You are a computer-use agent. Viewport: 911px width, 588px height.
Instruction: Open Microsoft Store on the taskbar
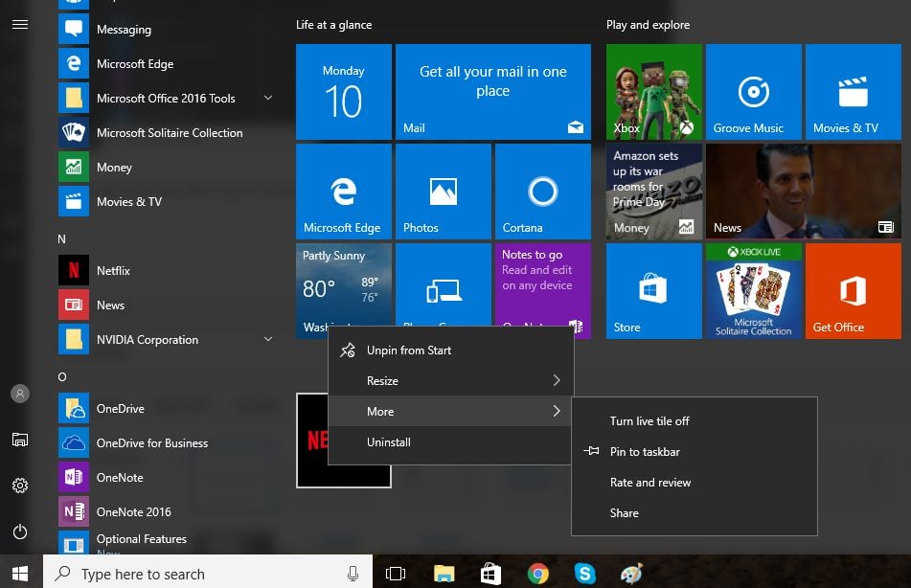click(x=490, y=574)
